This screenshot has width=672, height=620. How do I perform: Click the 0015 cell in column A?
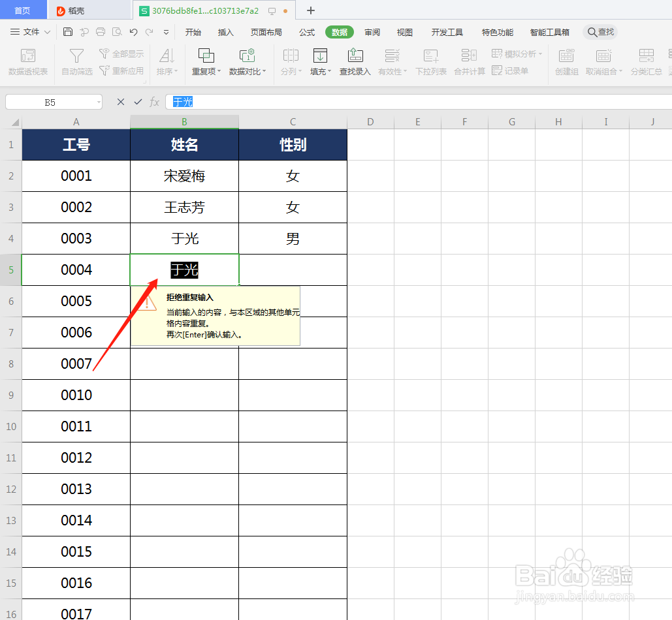[76, 552]
